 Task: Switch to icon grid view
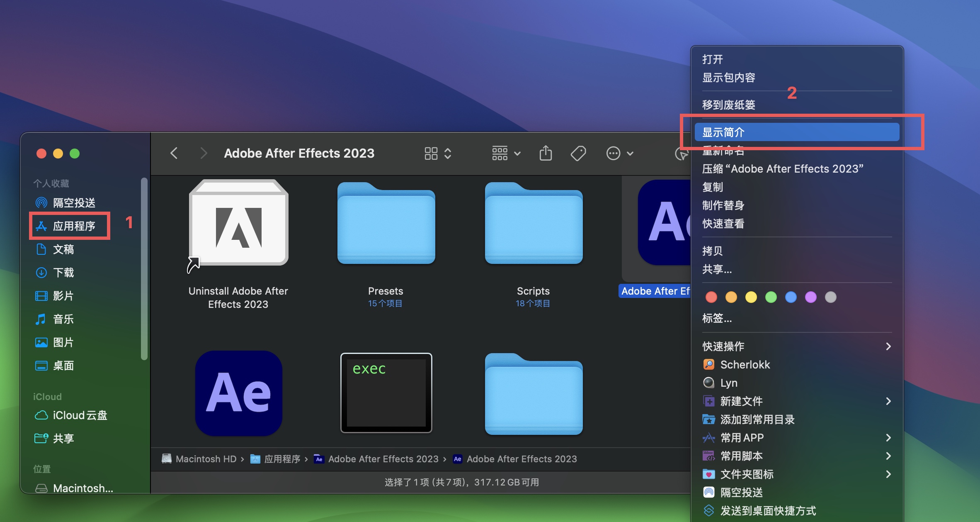pyautogui.click(x=431, y=153)
